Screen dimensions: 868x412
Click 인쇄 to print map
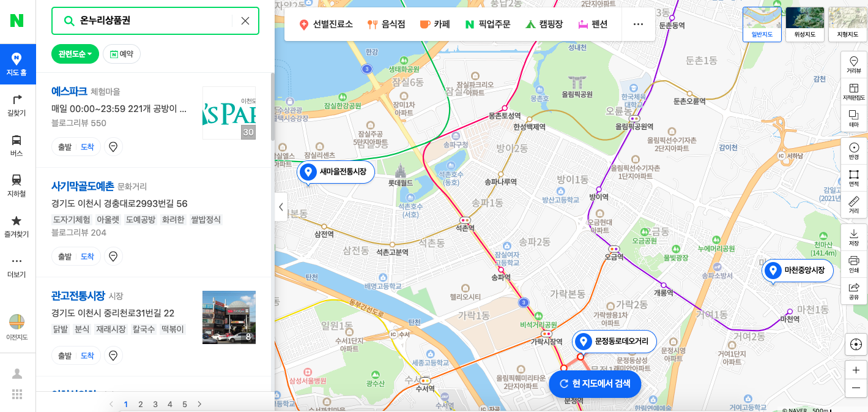click(x=854, y=264)
